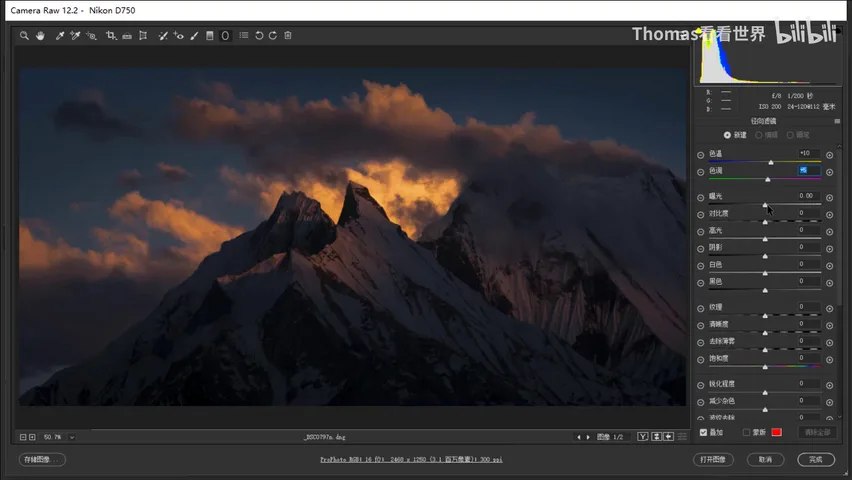Click the red mask color swatch

(x=776, y=432)
